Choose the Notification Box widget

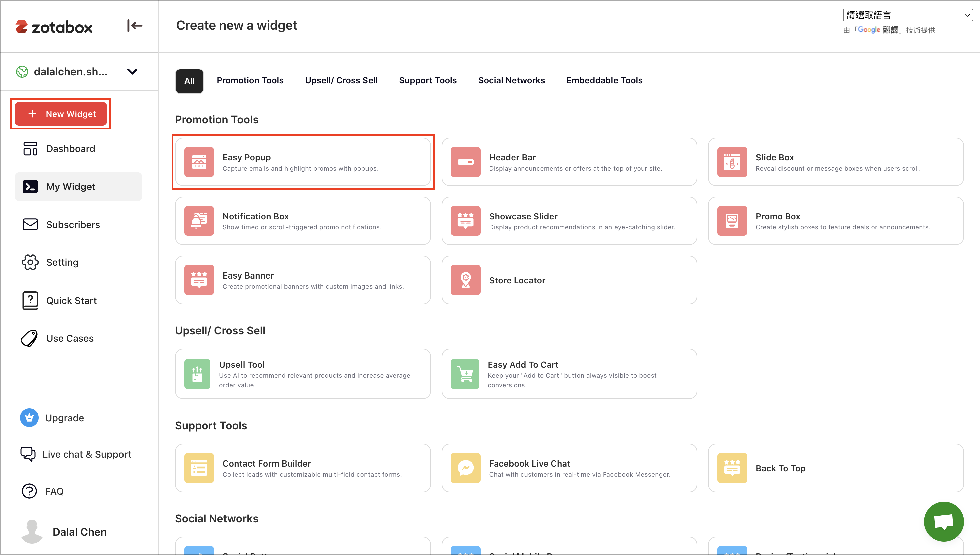coord(303,221)
